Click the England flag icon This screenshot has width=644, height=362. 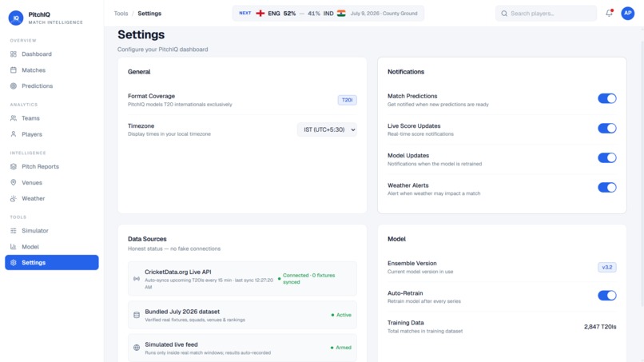tap(260, 14)
